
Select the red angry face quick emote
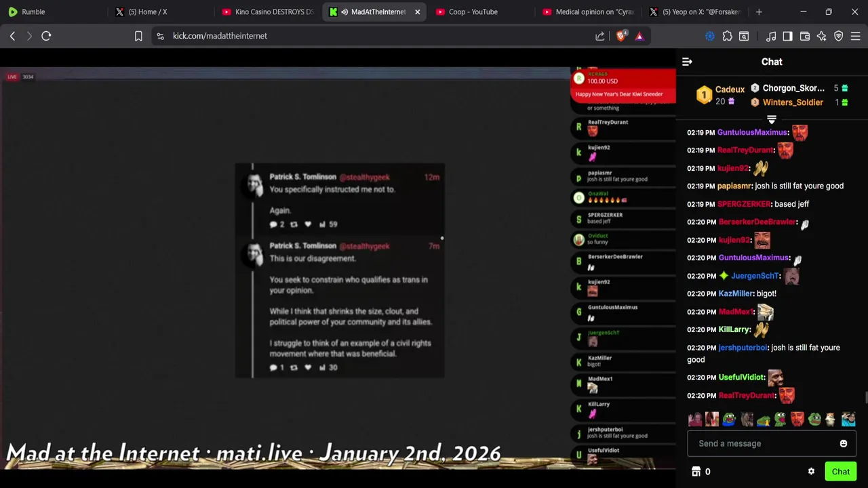(797, 420)
